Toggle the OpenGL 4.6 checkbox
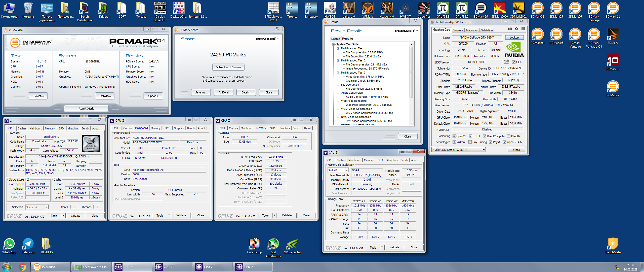The image size is (644, 272). coord(505,142)
